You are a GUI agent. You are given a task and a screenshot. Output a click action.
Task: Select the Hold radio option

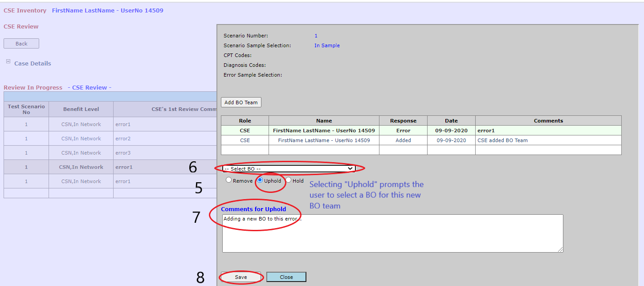(288, 180)
